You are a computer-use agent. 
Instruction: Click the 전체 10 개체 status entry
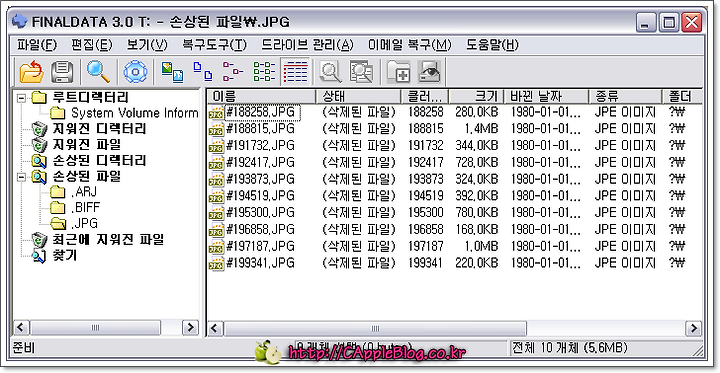tap(569, 348)
